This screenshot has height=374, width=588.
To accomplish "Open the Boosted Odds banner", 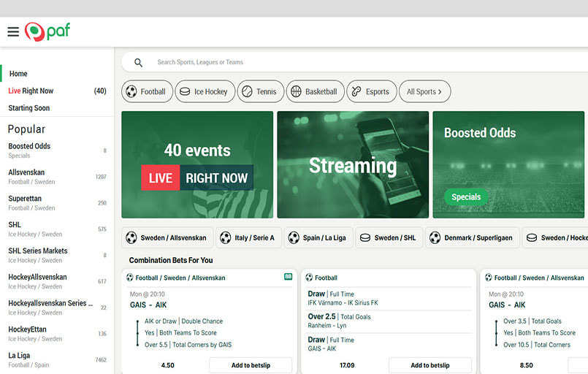I will tap(508, 164).
